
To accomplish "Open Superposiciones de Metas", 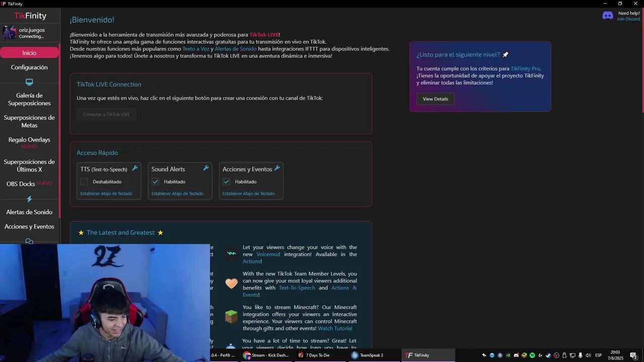I will 29,121.
